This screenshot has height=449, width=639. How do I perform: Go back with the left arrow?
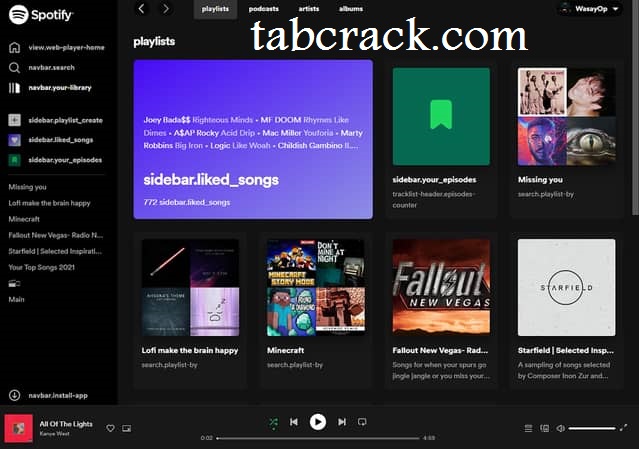[141, 9]
